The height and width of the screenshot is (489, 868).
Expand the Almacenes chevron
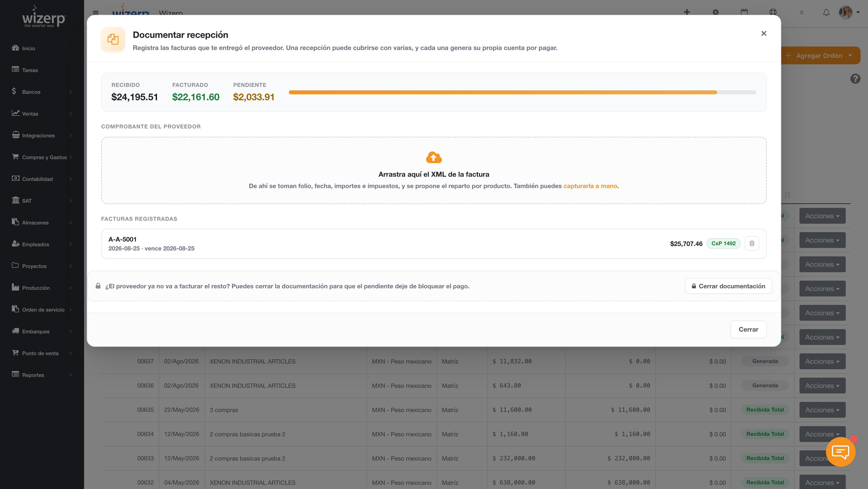pyautogui.click(x=70, y=222)
